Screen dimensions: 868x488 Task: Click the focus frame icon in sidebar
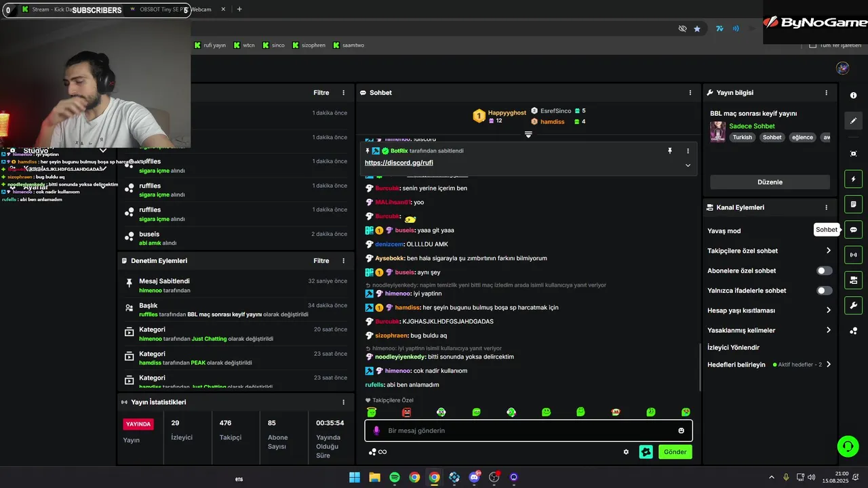coord(853,154)
